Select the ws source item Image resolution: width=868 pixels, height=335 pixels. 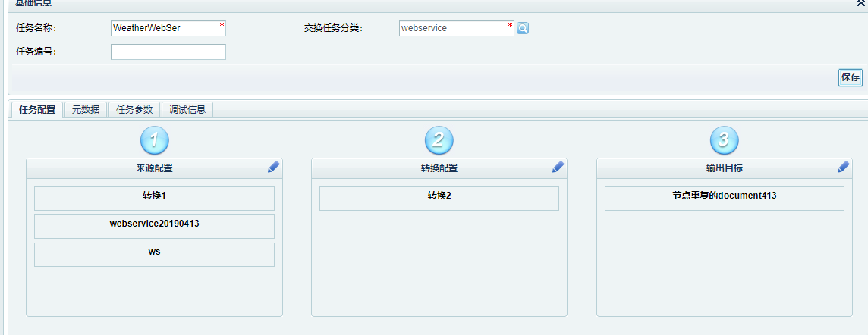coord(155,255)
